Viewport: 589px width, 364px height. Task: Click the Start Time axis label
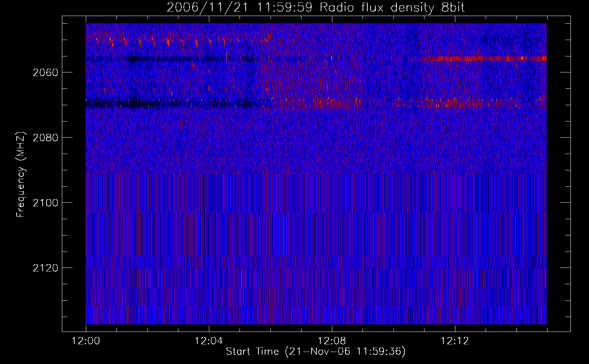click(x=316, y=352)
